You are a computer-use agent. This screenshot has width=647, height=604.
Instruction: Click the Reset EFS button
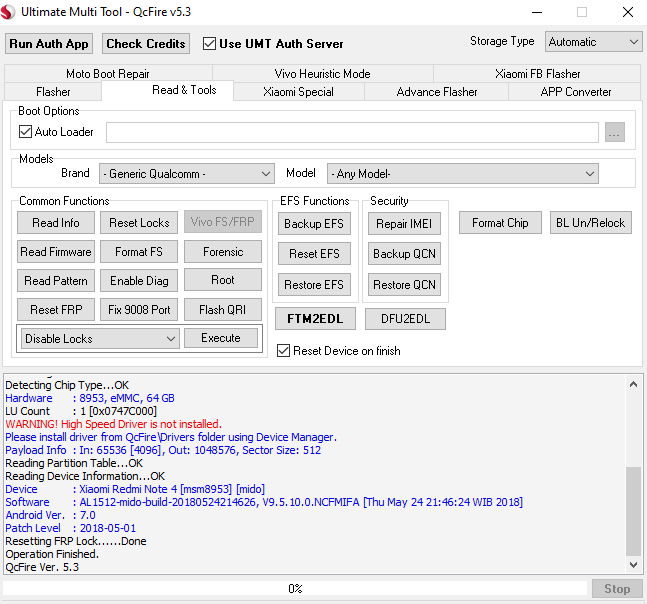point(314,254)
